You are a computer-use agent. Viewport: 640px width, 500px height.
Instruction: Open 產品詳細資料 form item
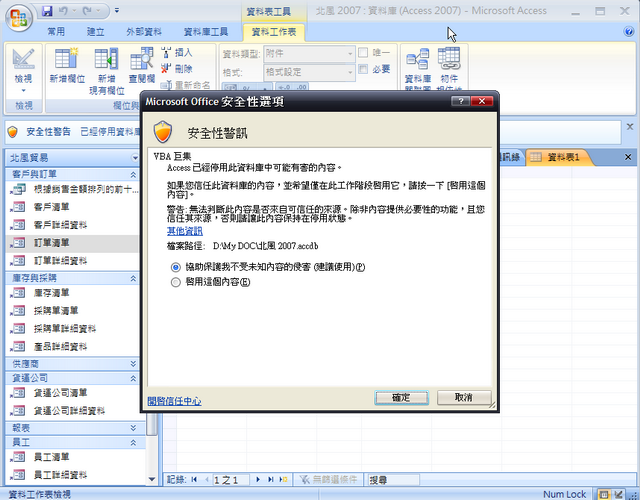click(72, 347)
